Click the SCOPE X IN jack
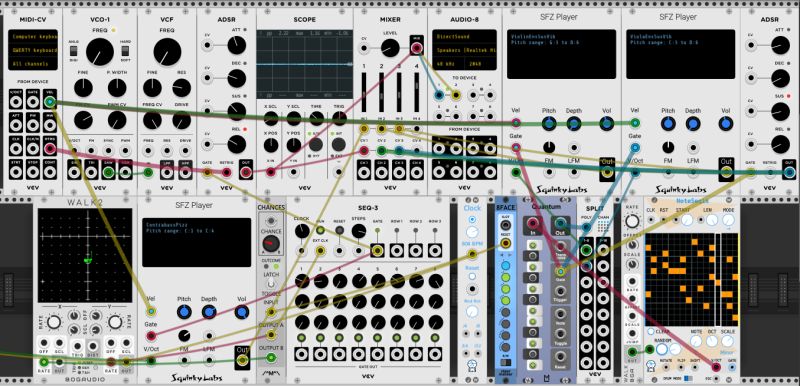 (270, 172)
